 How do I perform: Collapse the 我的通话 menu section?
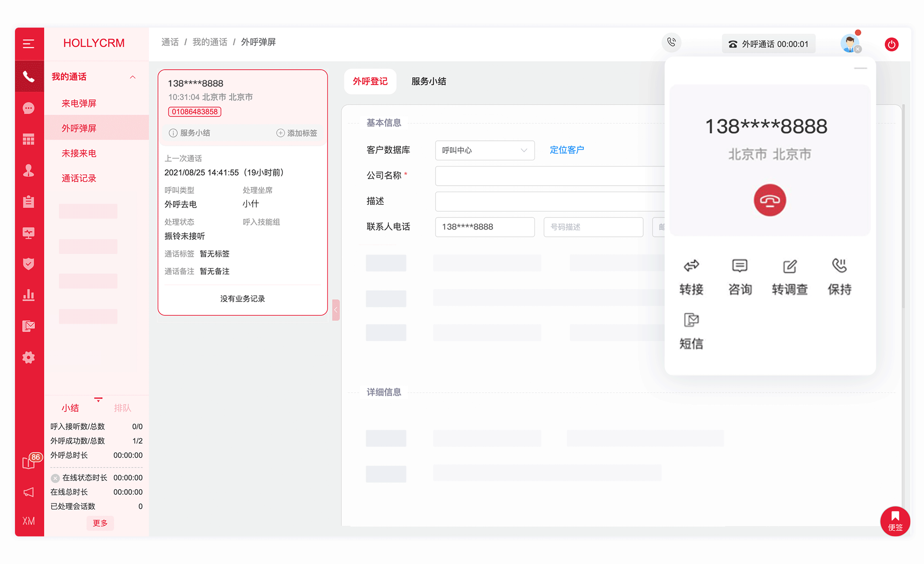click(x=132, y=77)
